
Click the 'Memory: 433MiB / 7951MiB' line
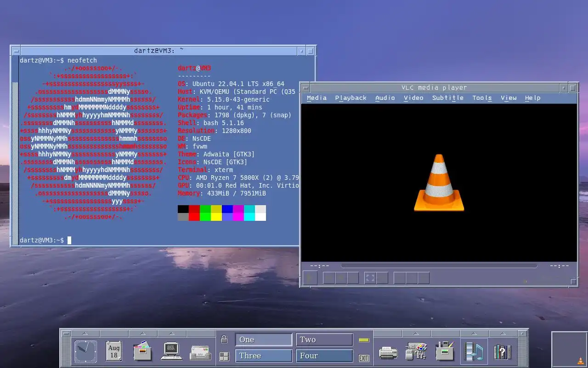coord(222,193)
